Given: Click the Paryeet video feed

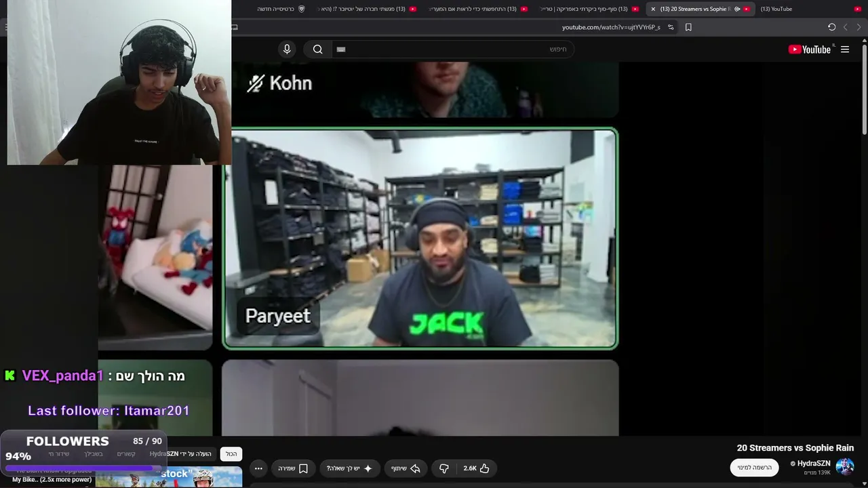Looking at the screenshot, I should [x=420, y=239].
